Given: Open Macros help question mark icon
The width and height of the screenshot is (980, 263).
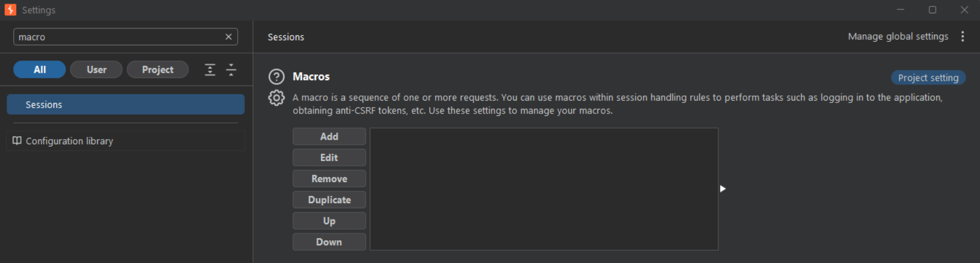Looking at the screenshot, I should (x=276, y=77).
